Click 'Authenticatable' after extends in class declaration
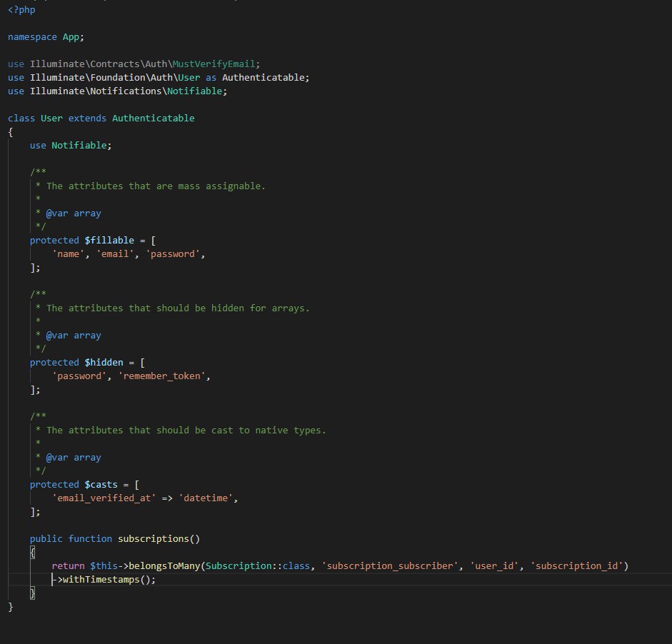Viewport: 672px width, 644px height. tap(154, 119)
